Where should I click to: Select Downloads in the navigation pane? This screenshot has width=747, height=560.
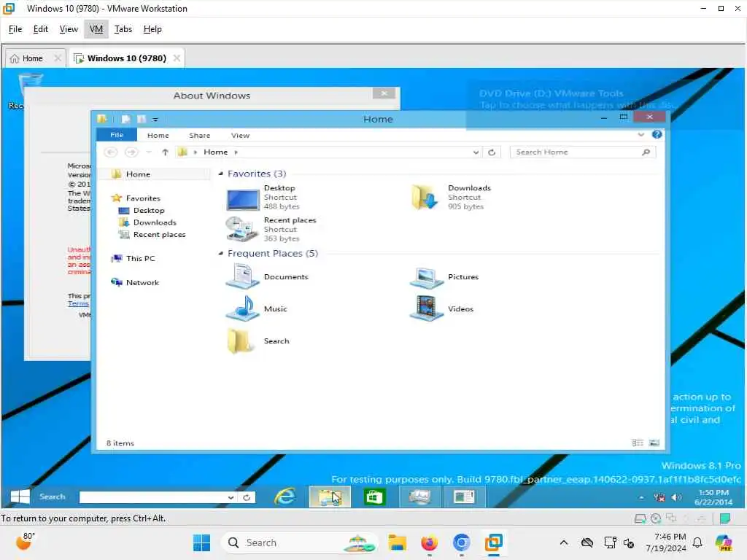(x=155, y=222)
